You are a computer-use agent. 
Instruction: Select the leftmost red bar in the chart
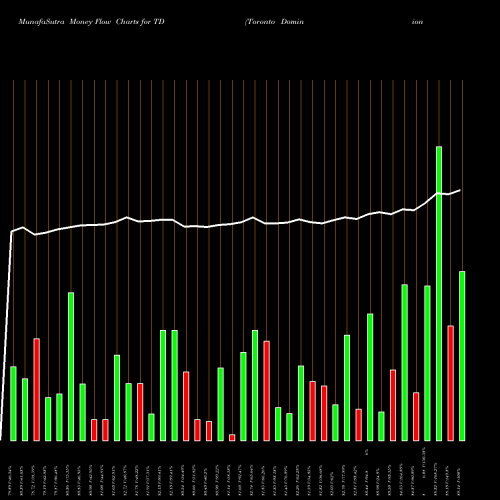[36, 390]
